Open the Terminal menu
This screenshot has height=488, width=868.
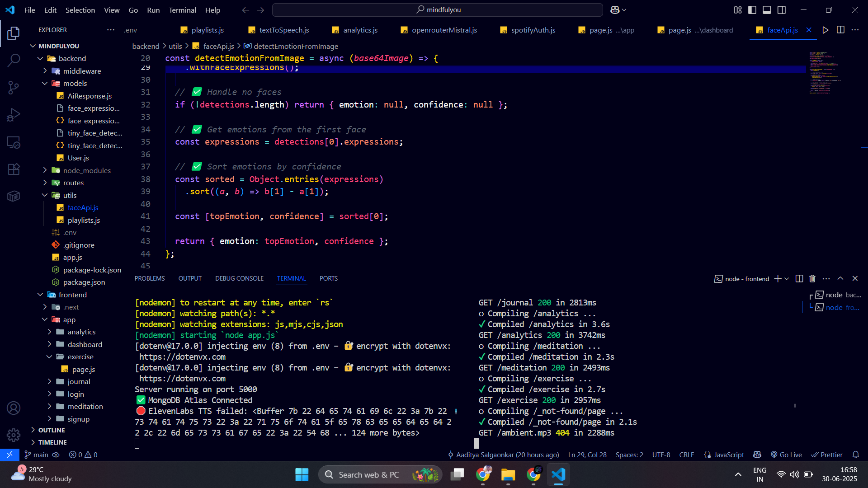tap(182, 10)
